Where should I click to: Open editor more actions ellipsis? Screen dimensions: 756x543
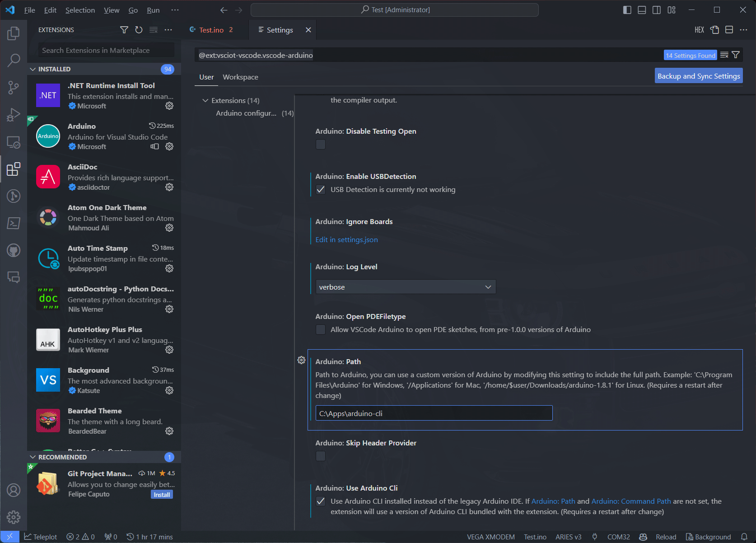coord(743,30)
